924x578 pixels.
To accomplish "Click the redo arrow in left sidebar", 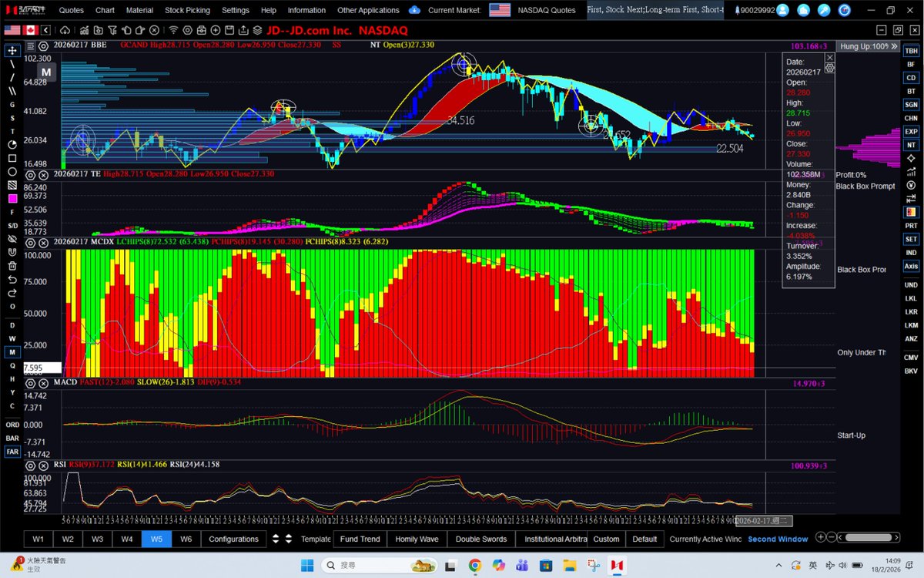I will 12,292.
